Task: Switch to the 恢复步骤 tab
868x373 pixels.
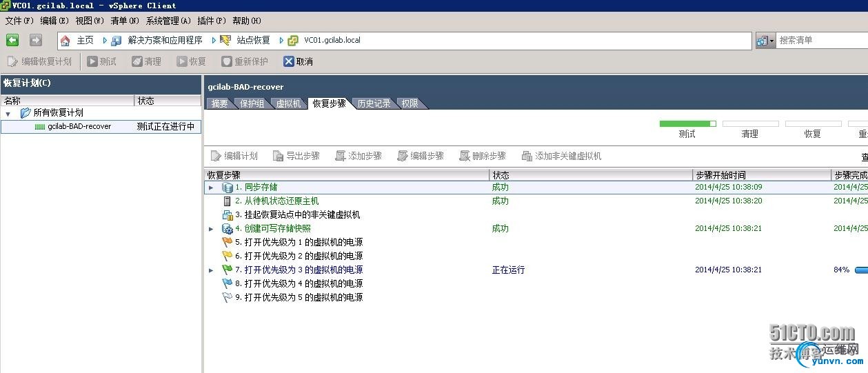Action: click(329, 103)
